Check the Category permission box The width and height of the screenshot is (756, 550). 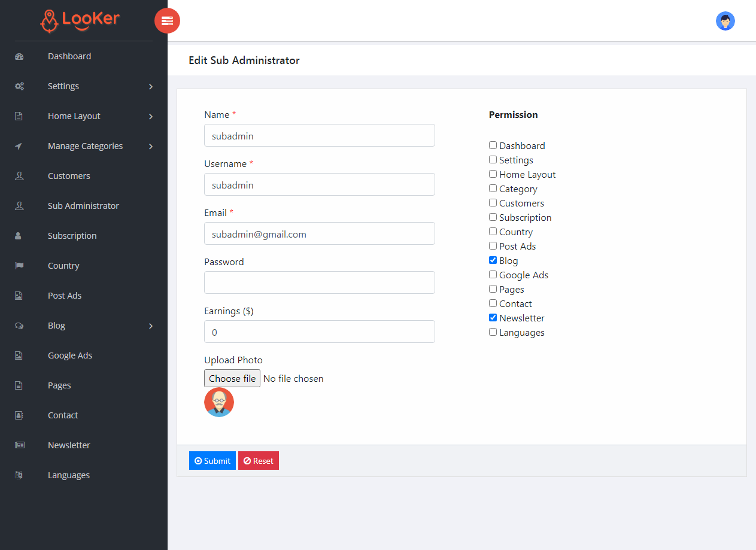point(493,189)
